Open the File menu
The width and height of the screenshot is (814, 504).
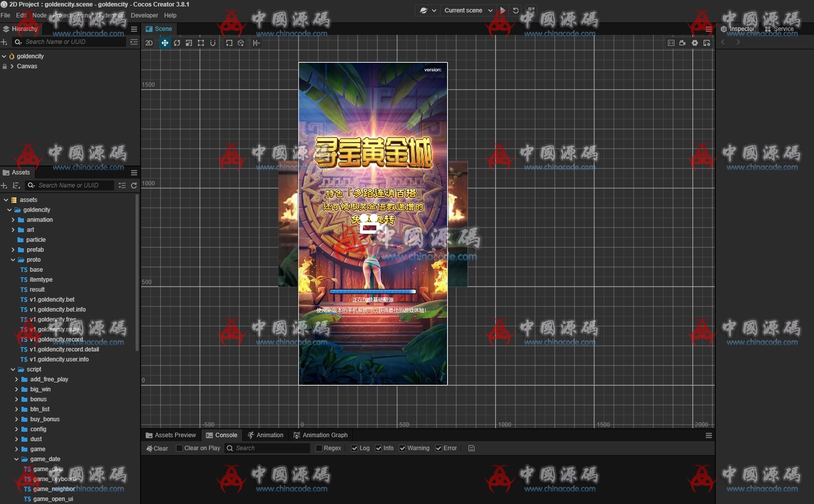click(5, 15)
